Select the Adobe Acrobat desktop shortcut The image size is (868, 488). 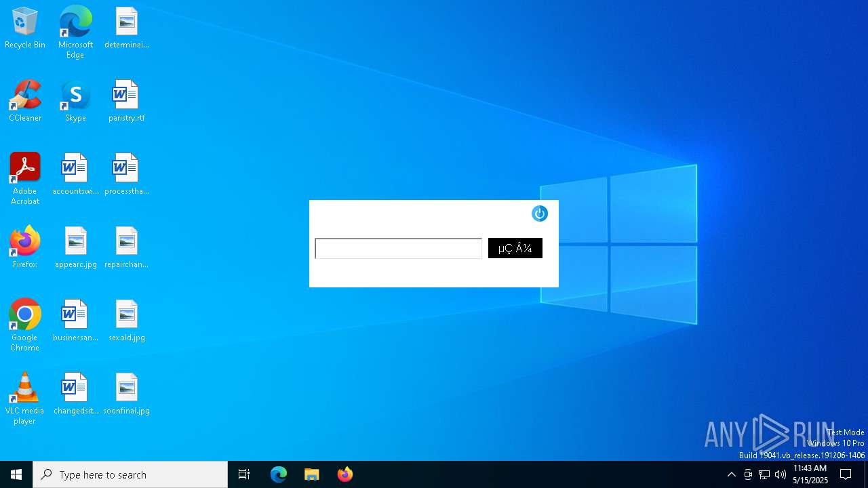pyautogui.click(x=25, y=179)
